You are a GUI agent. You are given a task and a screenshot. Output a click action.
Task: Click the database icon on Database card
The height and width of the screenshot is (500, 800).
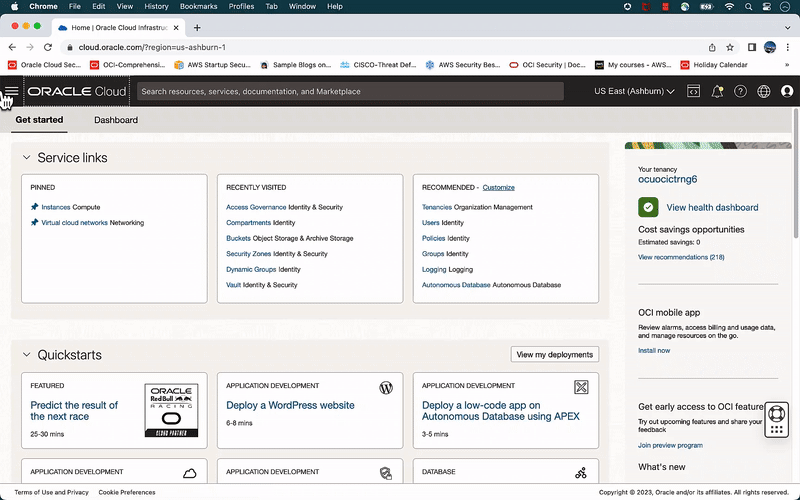click(x=581, y=473)
